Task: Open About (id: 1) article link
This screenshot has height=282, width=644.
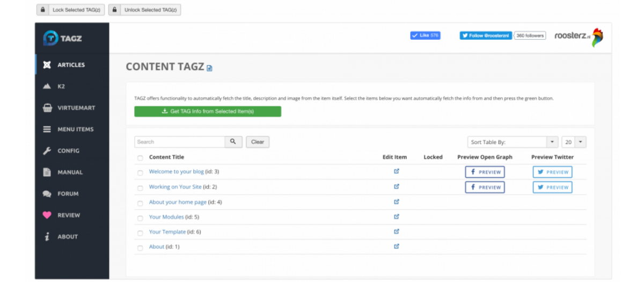Action: (157, 247)
